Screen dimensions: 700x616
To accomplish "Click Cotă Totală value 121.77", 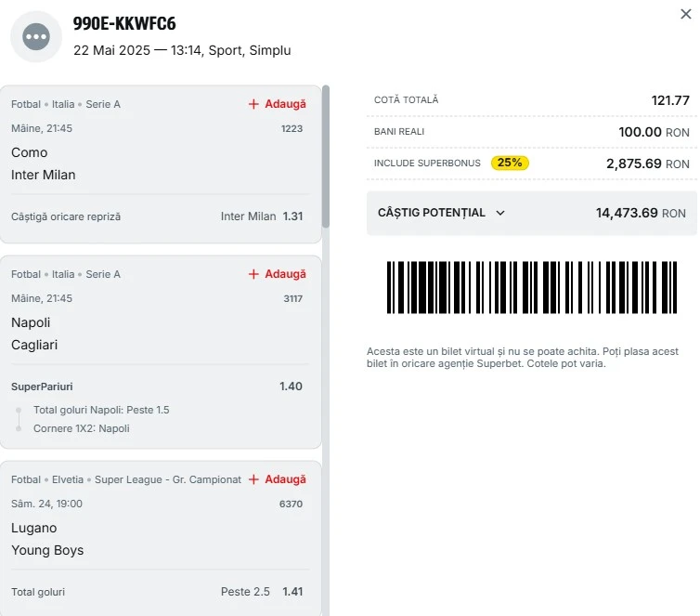I will pos(670,100).
